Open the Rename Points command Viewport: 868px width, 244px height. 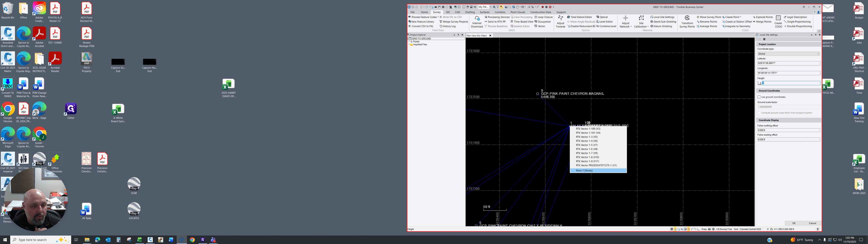707,21
